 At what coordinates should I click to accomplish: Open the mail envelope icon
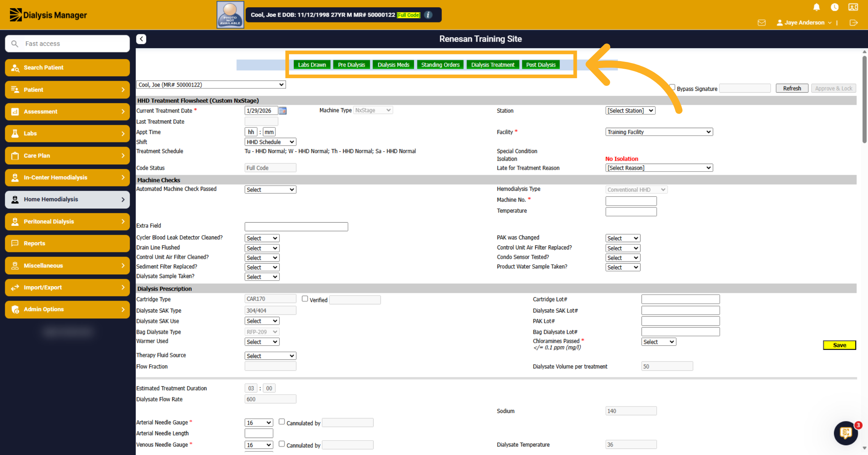[x=762, y=22]
